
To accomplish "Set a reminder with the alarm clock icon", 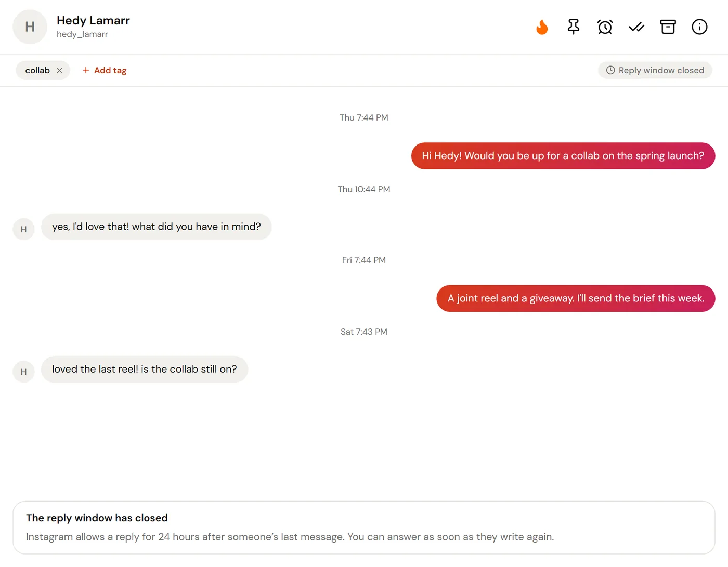I will click(x=605, y=27).
